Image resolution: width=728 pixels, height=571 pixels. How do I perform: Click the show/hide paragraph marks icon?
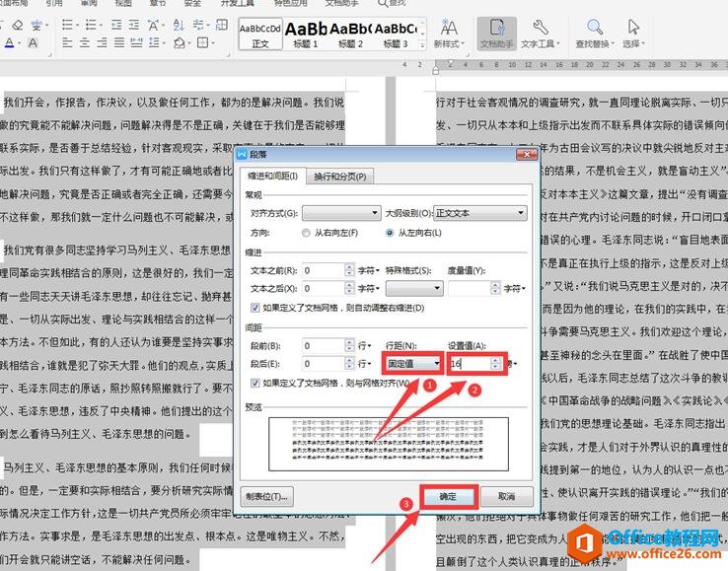pyautogui.click(x=198, y=25)
